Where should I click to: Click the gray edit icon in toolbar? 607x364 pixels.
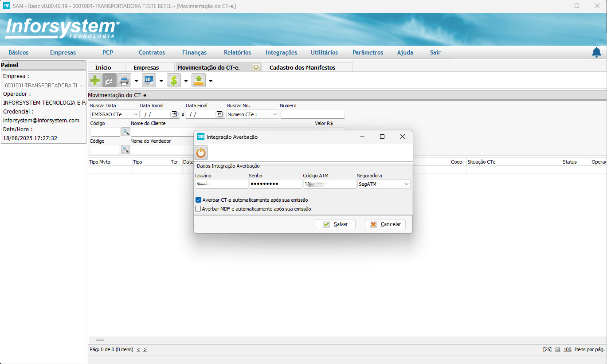[x=110, y=80]
